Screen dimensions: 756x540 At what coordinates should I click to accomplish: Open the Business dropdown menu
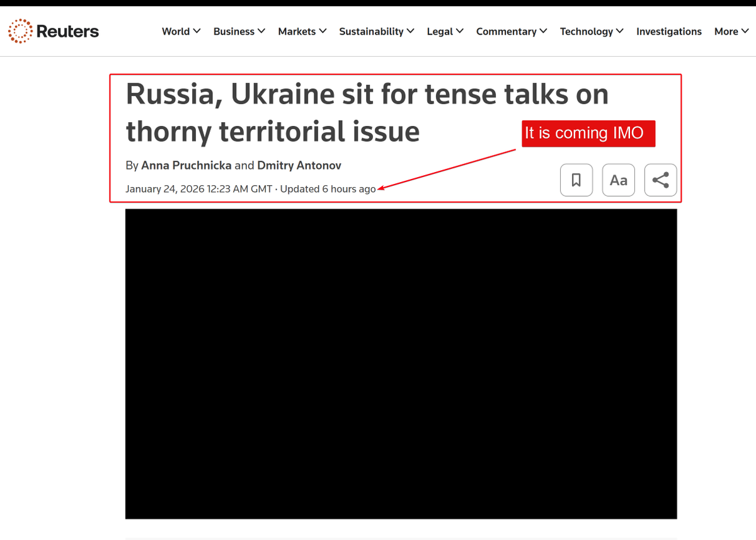239,32
